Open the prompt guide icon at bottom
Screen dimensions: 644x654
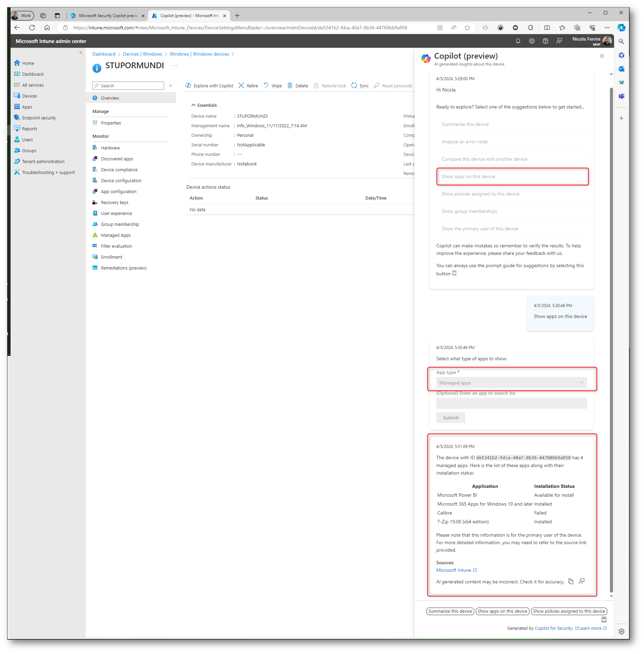[x=604, y=620]
